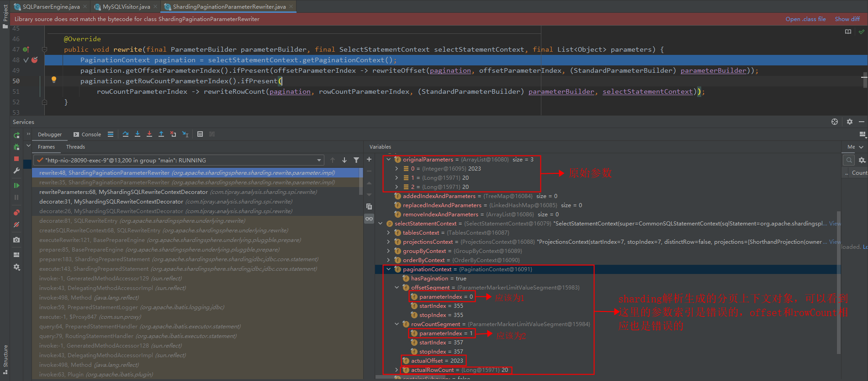Viewport: 868px width, 381px height.
Task: Click the copy/duplicate watch icon
Action: coord(369,207)
